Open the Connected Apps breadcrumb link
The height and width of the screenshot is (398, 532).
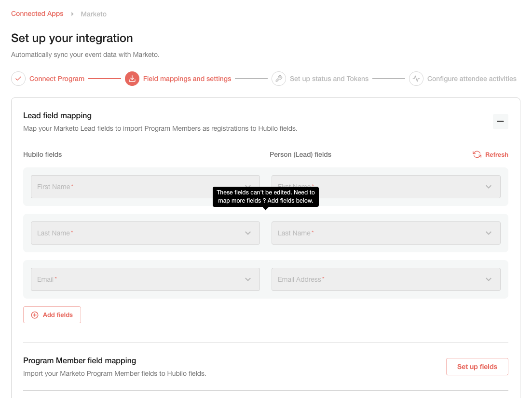tap(37, 14)
